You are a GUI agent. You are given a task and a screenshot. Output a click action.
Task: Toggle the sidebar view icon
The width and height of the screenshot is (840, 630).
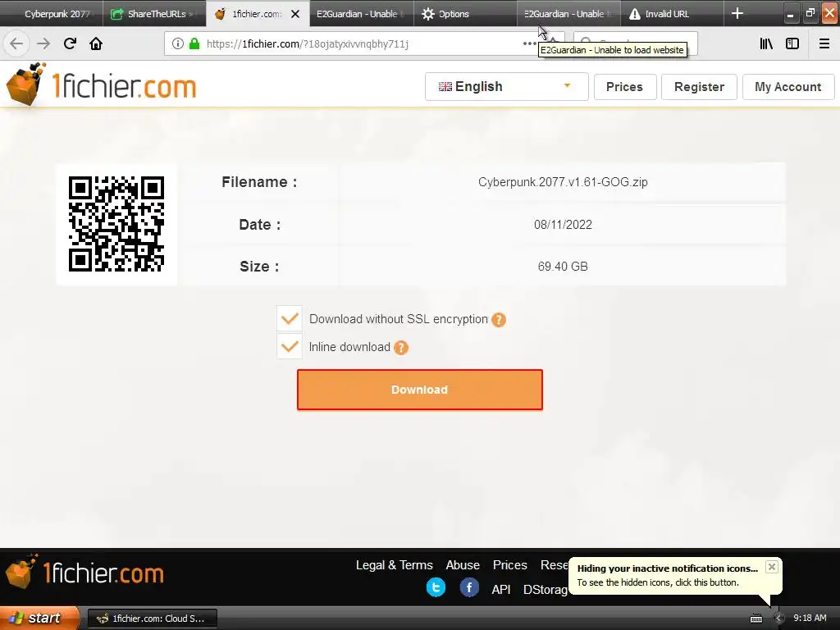(x=792, y=44)
